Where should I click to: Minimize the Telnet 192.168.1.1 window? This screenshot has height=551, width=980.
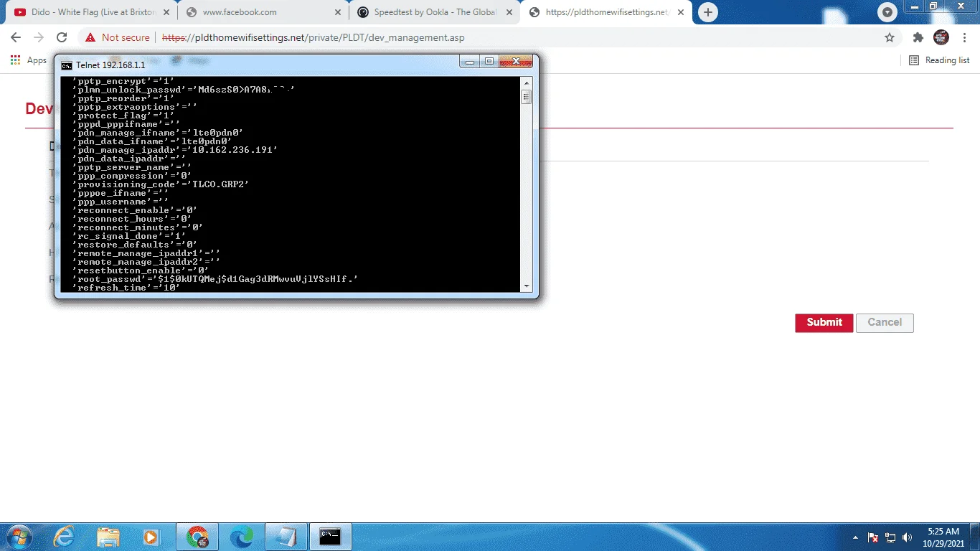click(x=470, y=62)
